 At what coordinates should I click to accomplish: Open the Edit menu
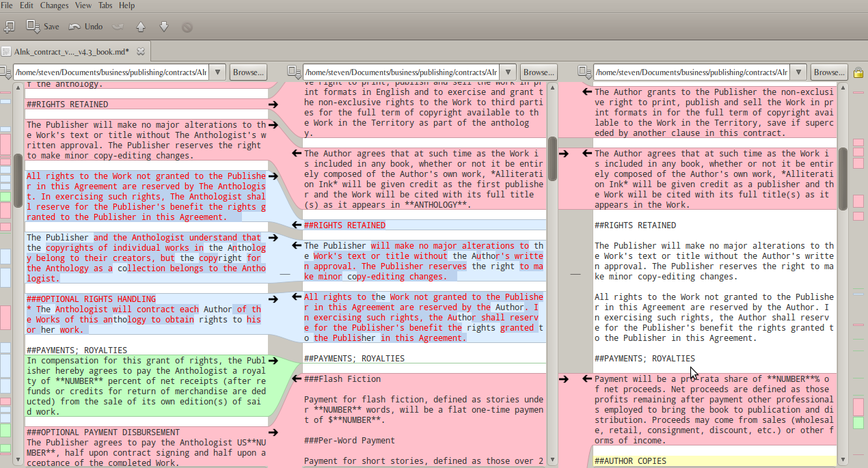(27, 5)
